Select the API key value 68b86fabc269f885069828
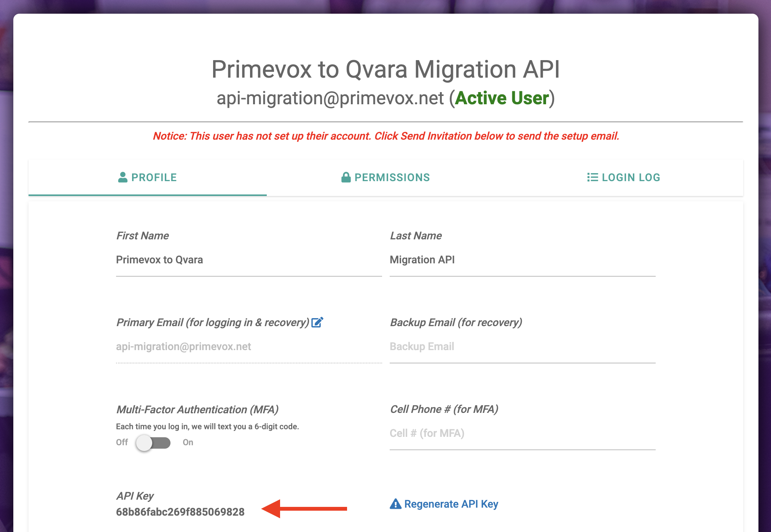The width and height of the screenshot is (771, 532). [x=180, y=512]
